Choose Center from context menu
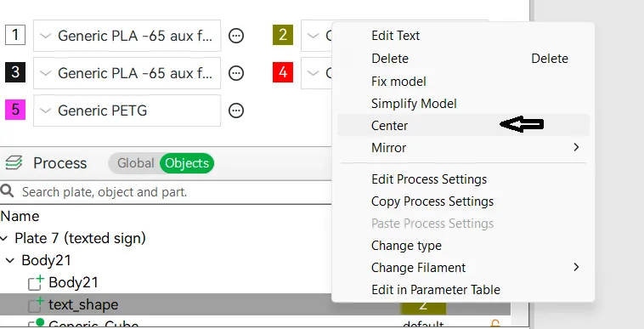Screen dimensions: 644x329 [x=463, y=125]
